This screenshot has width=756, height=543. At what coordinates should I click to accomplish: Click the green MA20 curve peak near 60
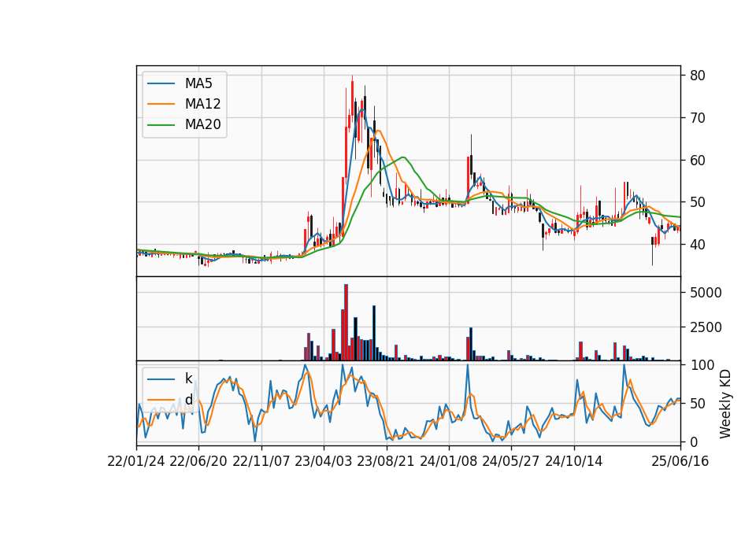click(x=403, y=157)
